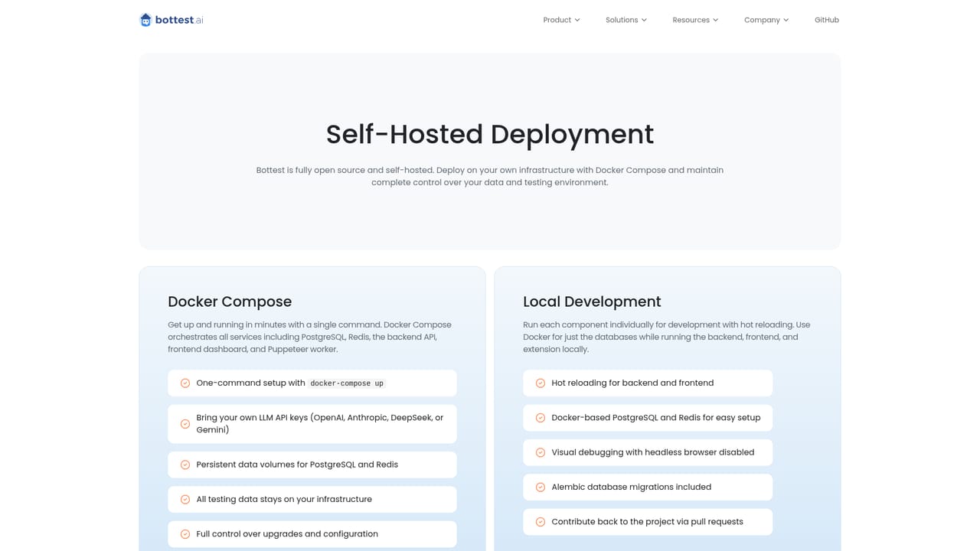Select "Hot reloading for backend and frontend"
This screenshot has width=980, height=551.
[x=632, y=383]
